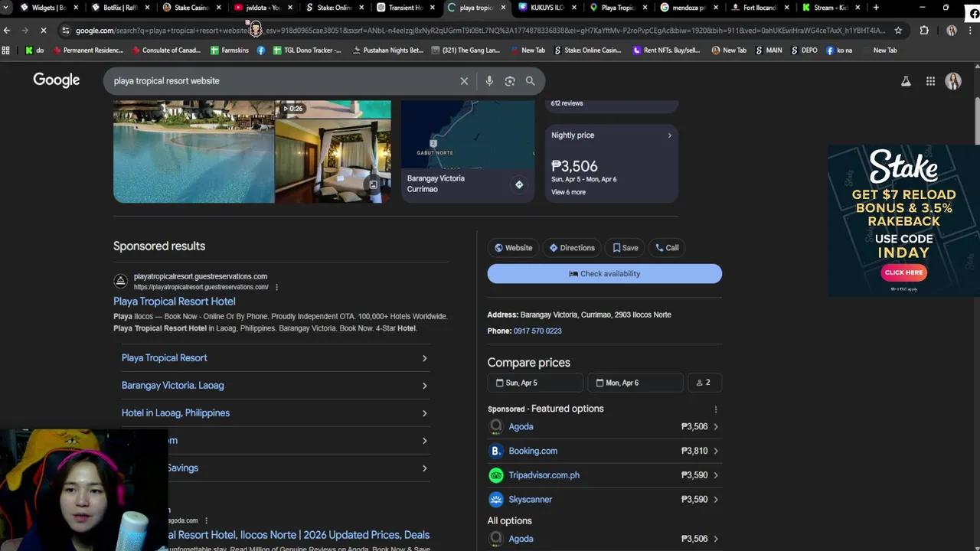This screenshot has width=980, height=551.
Task: Expand the Nightly price card arrow
Action: click(x=669, y=135)
